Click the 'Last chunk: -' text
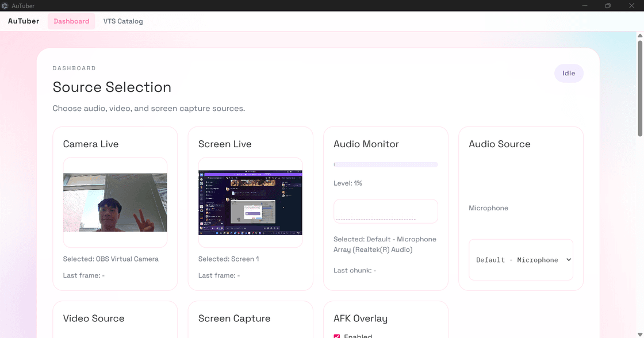 click(355, 270)
